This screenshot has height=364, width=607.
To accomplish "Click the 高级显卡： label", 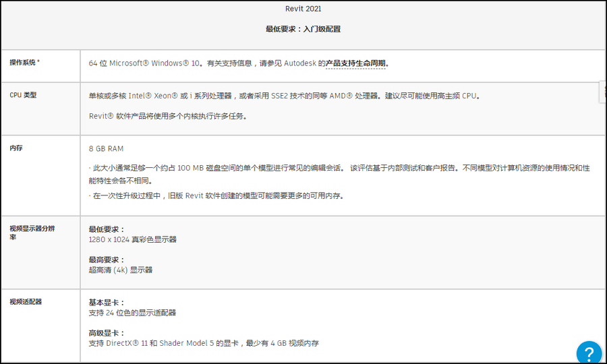I will (107, 333).
